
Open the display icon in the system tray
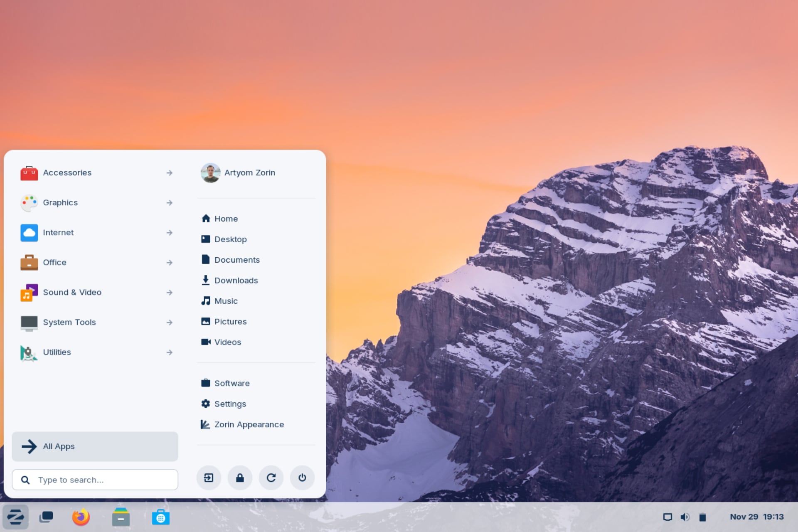667,517
